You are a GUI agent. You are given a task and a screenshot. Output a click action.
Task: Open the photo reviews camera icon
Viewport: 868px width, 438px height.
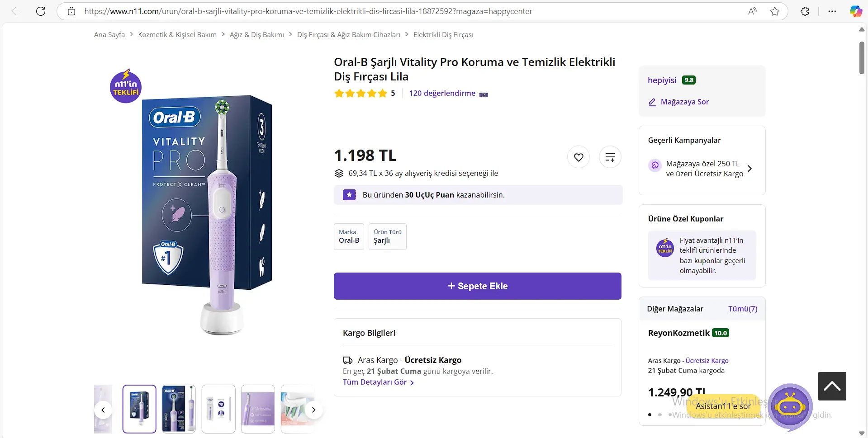coord(484,94)
